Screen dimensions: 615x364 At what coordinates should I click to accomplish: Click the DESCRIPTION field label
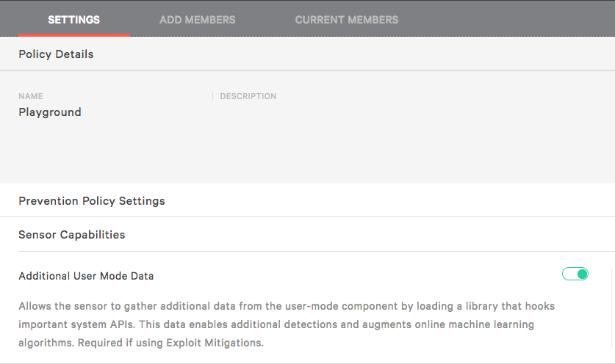point(248,96)
